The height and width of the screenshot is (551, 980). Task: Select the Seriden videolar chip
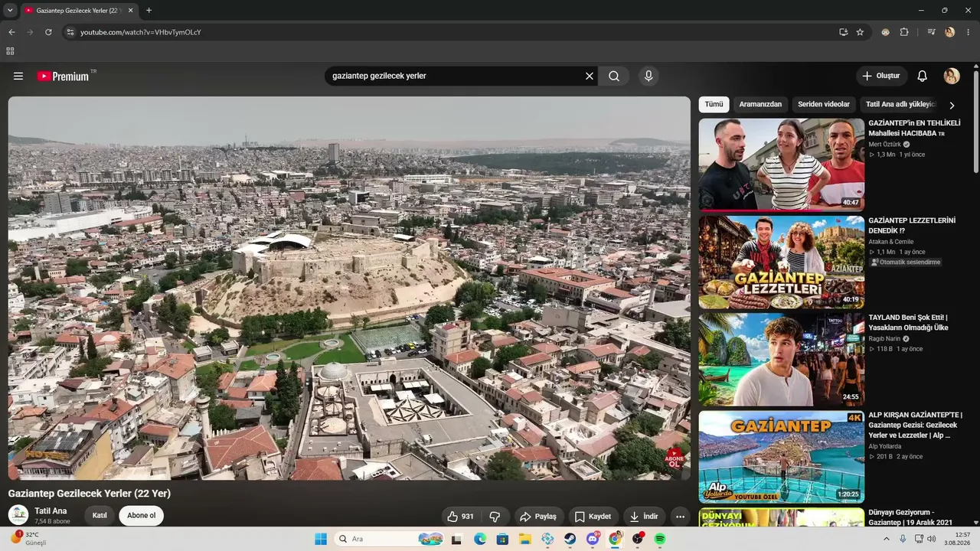tap(824, 104)
